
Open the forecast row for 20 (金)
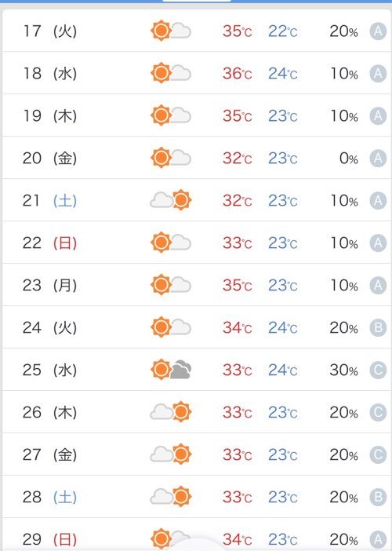click(196, 158)
